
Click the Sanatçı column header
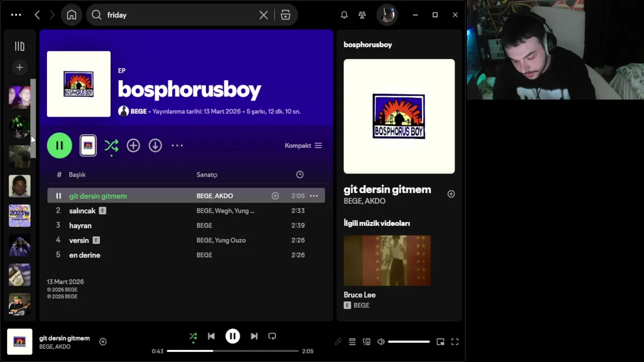[x=207, y=174]
